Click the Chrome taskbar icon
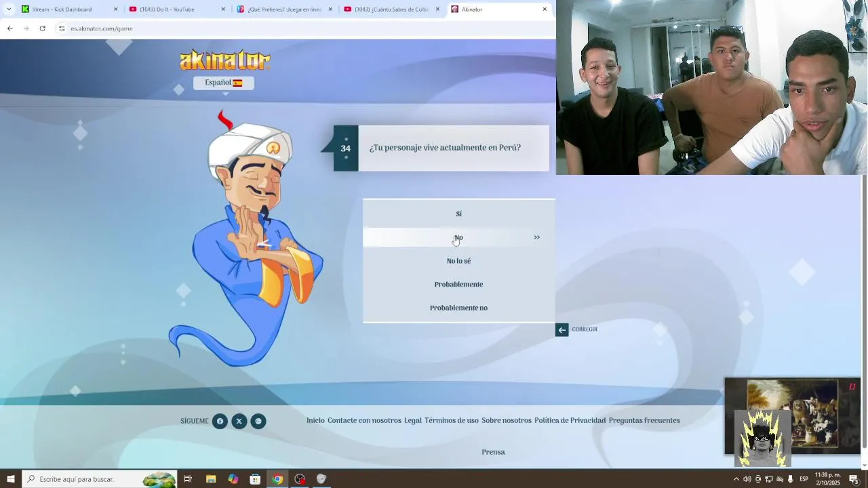The width and height of the screenshot is (868, 488). (x=277, y=479)
